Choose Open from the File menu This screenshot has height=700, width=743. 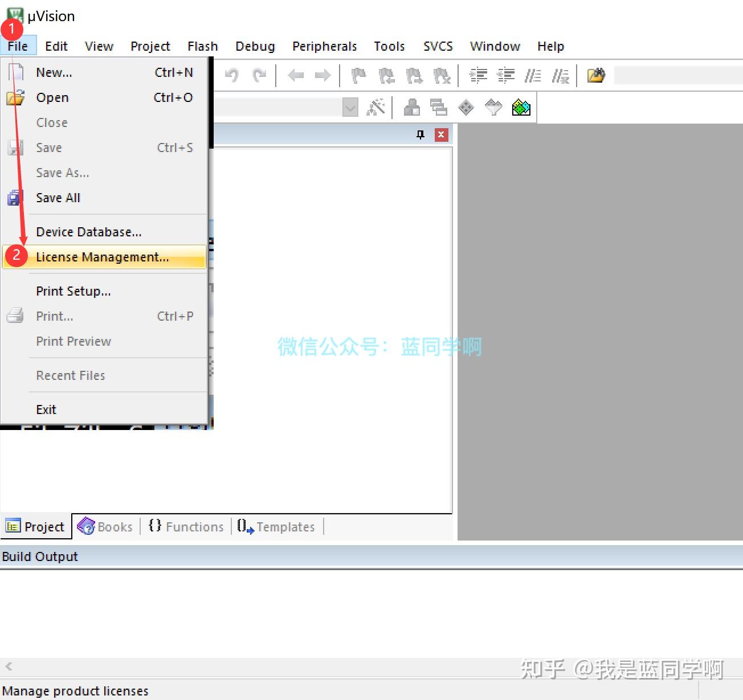104,97
